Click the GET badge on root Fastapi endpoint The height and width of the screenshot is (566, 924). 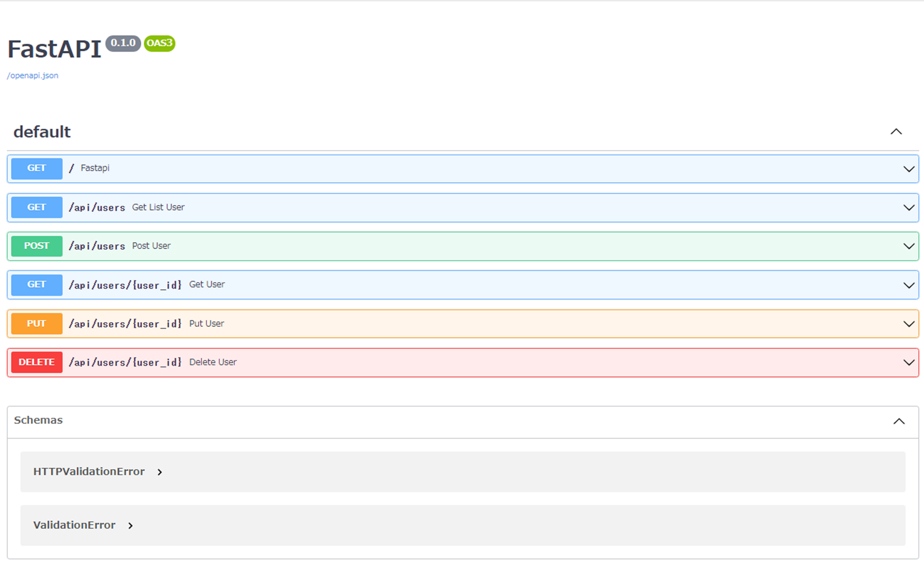click(37, 168)
